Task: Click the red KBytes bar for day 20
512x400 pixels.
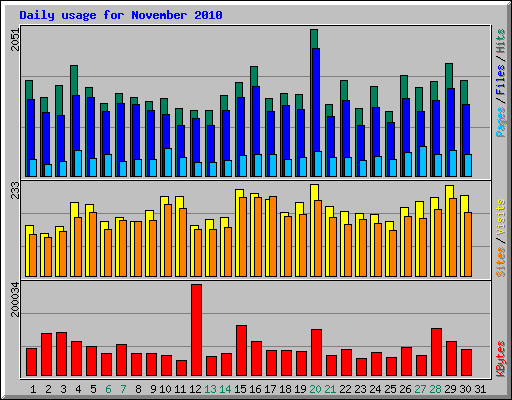Action: pyautogui.click(x=316, y=353)
